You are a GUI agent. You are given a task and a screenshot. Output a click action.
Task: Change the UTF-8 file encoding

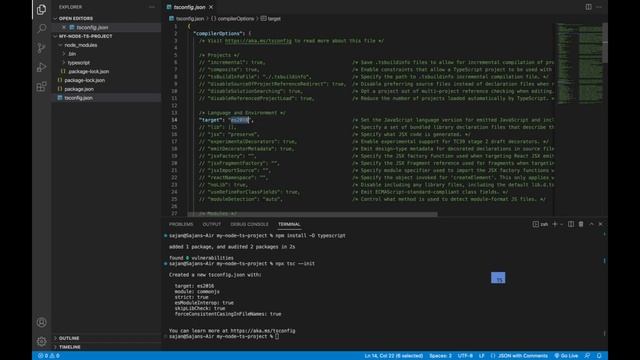465,356
